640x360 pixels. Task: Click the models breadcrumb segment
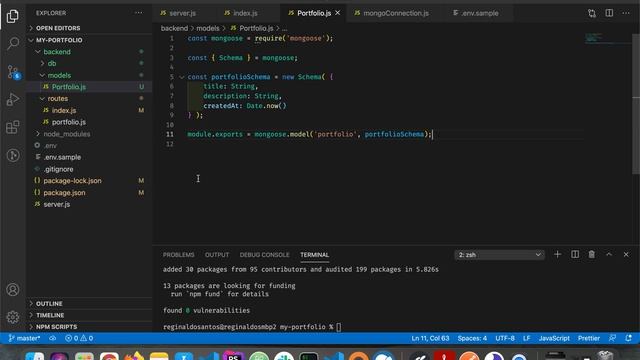[208, 28]
